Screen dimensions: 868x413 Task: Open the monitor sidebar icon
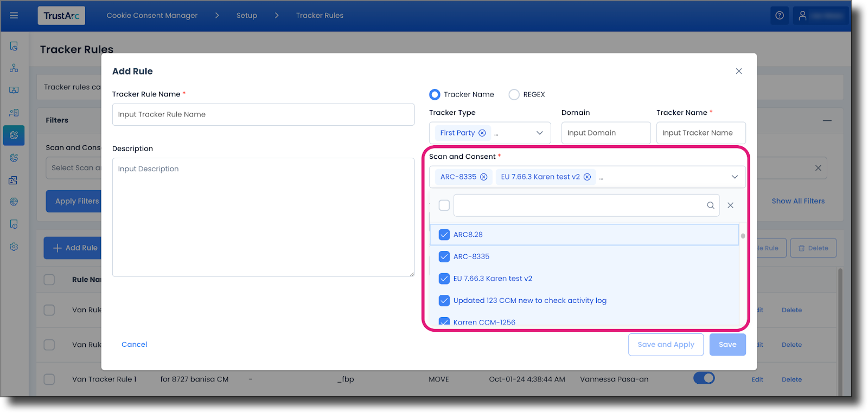point(14,91)
